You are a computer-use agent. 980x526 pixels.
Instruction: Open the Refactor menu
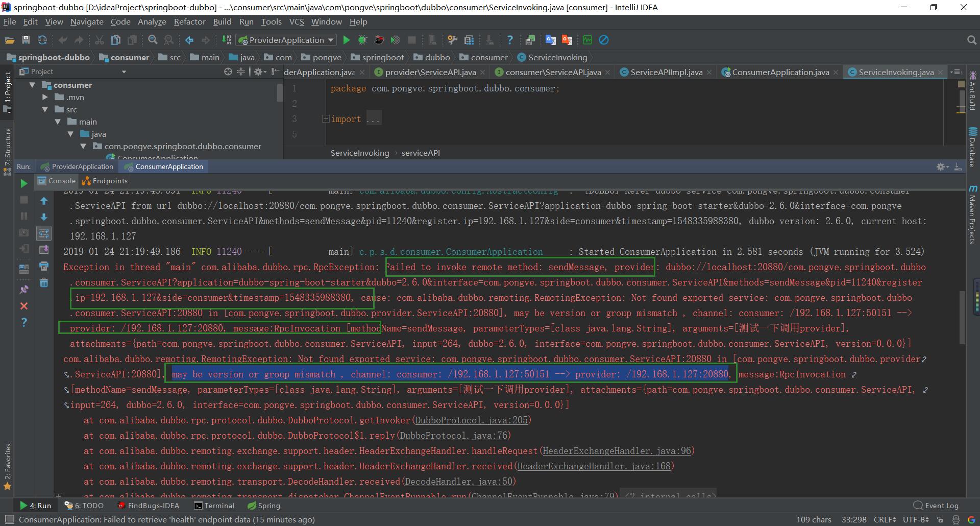coord(189,21)
